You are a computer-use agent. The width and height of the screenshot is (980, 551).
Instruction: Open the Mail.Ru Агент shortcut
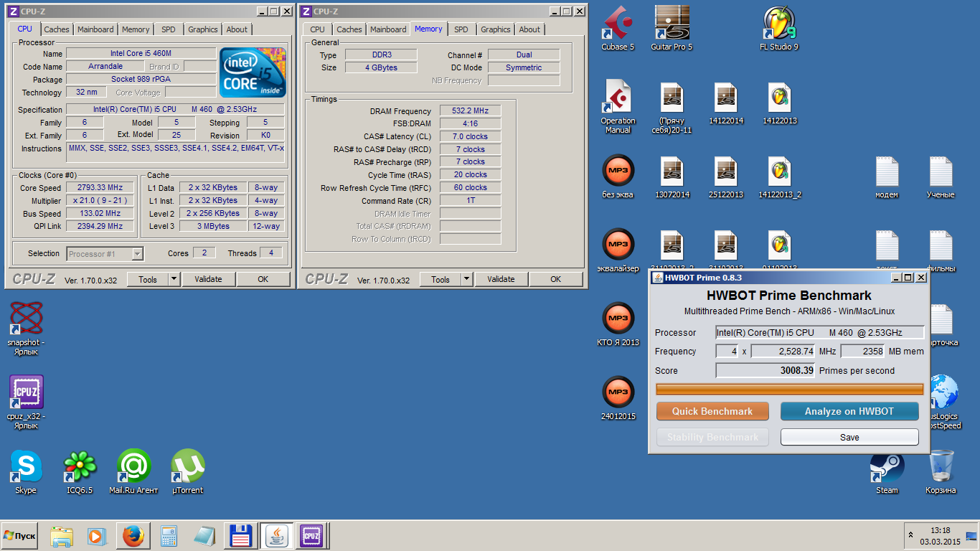133,471
